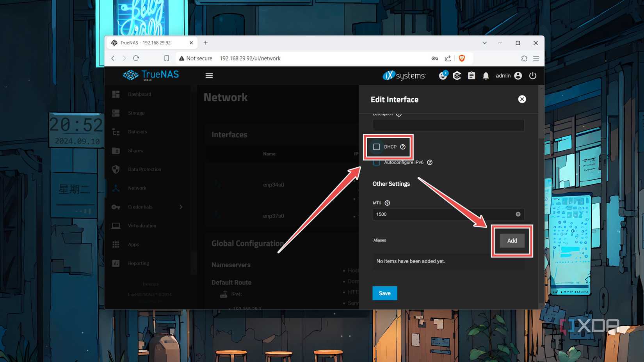Open the alerts bell
The image size is (644, 362).
coord(486,76)
